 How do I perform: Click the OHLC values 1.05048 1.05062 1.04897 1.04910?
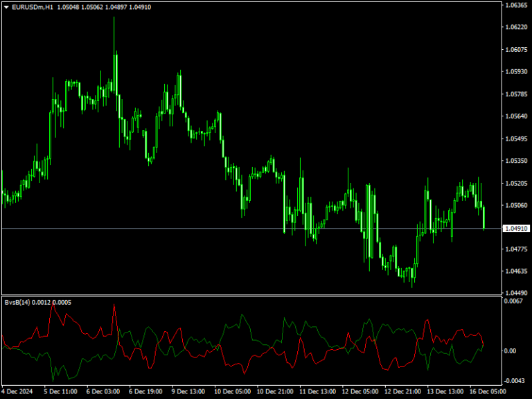[104, 7]
